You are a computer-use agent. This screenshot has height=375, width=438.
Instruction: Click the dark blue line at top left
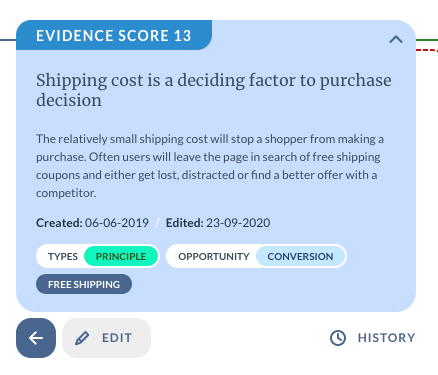8,40
